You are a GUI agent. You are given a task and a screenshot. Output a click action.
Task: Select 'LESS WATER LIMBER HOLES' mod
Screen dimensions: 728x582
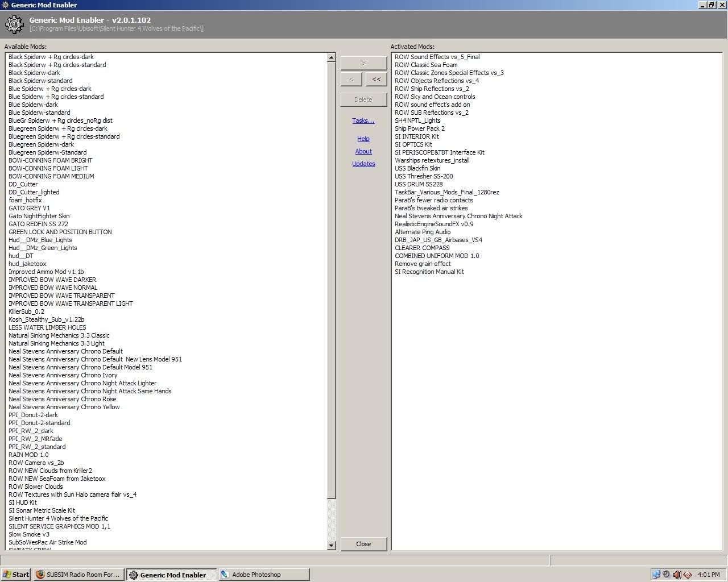click(x=47, y=327)
